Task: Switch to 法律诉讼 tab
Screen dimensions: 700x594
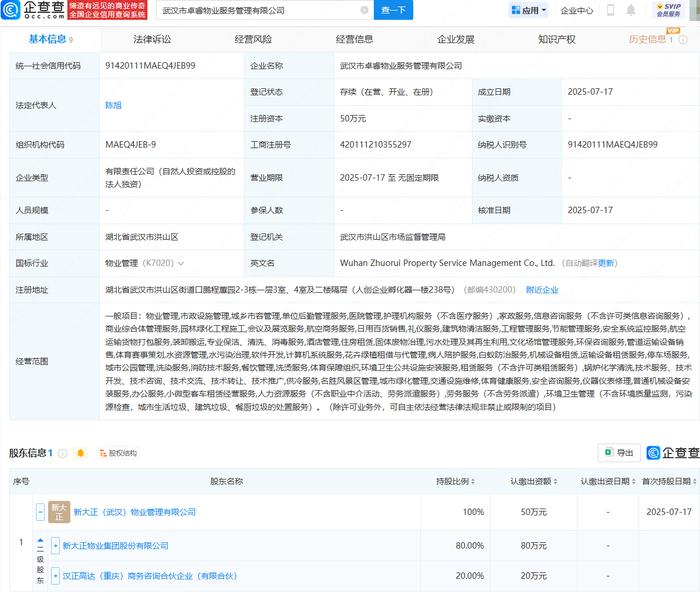Action: coord(152,39)
